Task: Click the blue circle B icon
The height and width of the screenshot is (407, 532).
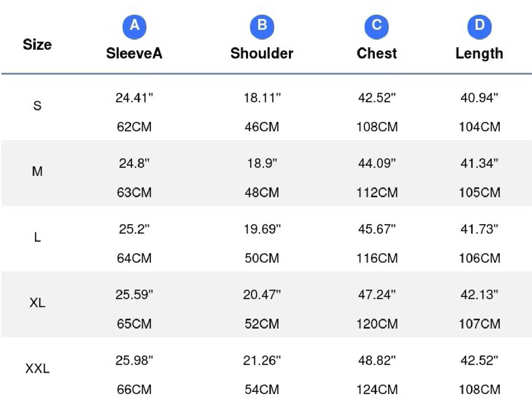Action: point(262,27)
